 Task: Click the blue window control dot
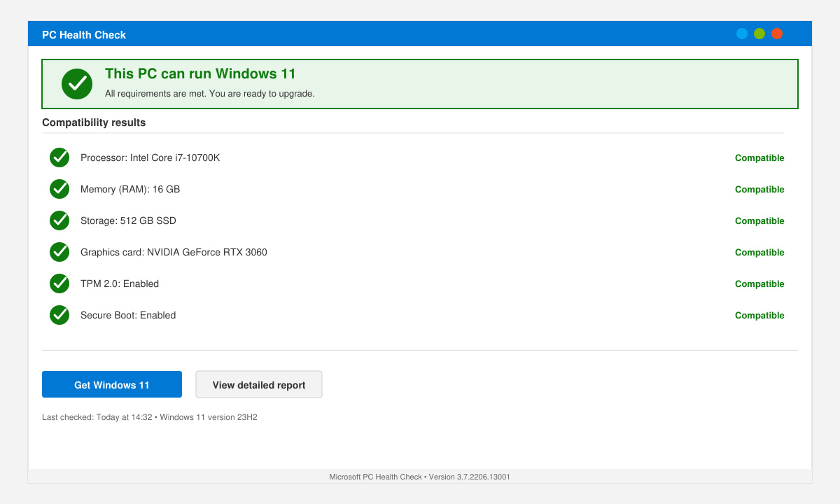(x=742, y=34)
